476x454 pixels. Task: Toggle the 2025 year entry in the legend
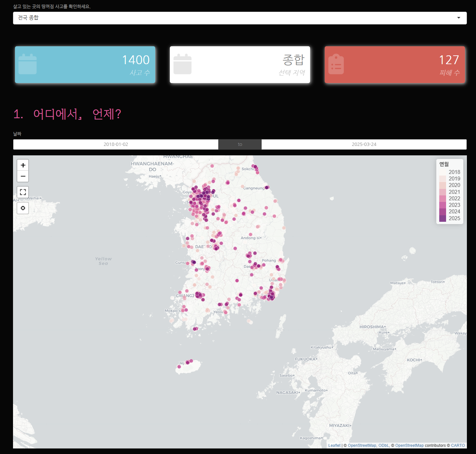[x=449, y=218]
